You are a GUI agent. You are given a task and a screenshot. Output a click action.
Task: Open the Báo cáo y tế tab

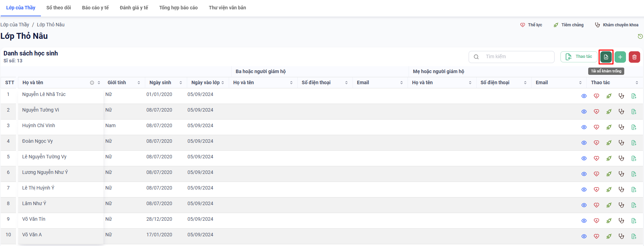coord(95,8)
